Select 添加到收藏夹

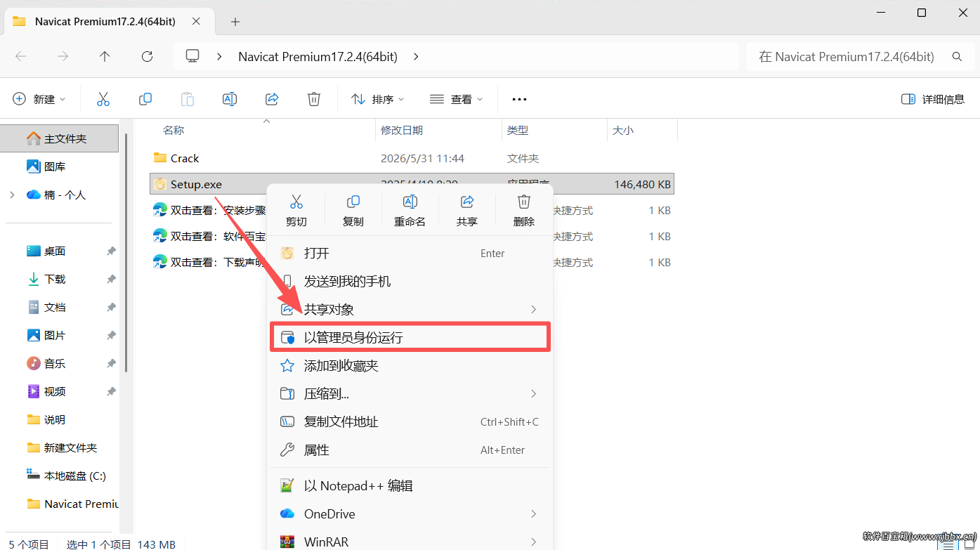411,365
